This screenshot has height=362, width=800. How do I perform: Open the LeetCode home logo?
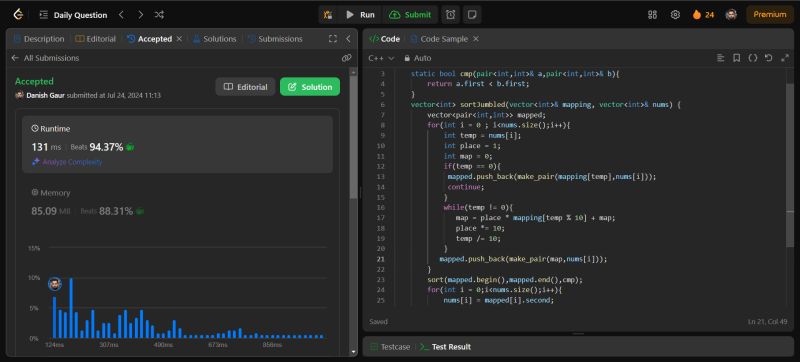coord(18,15)
